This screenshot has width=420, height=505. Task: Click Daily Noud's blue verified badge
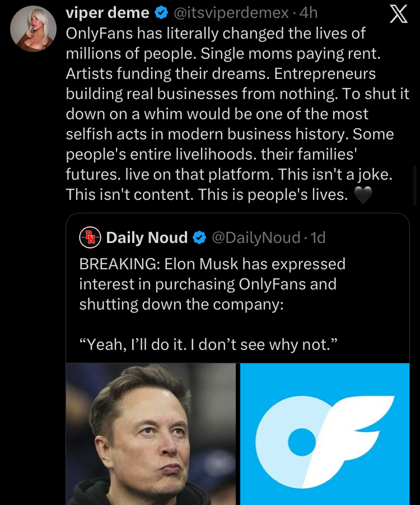pyautogui.click(x=199, y=238)
